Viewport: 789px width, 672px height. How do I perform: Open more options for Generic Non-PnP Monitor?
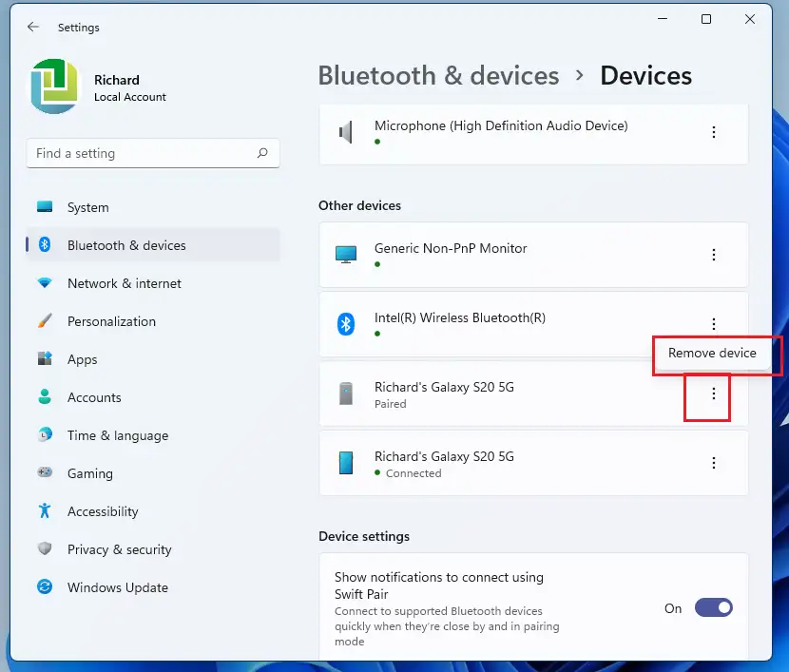[x=714, y=255]
